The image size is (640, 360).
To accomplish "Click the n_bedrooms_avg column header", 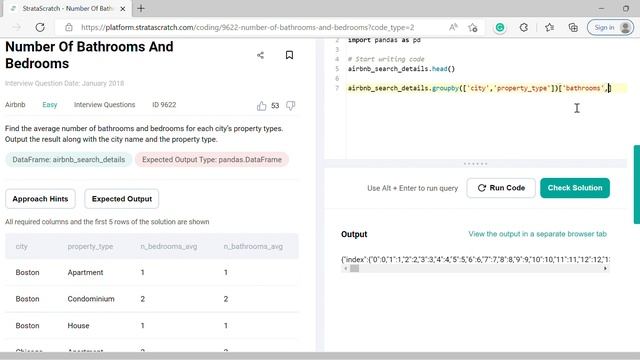I will (169, 247).
